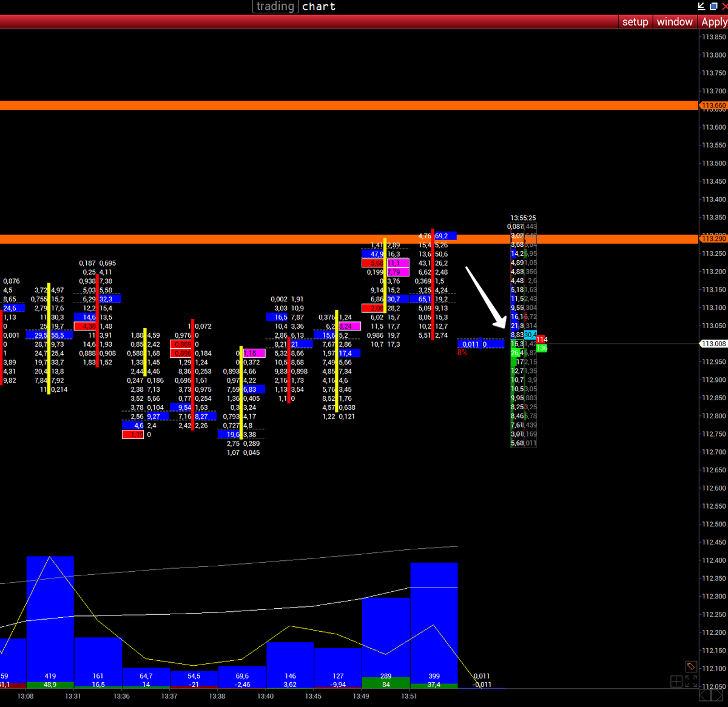The image size is (728, 707).
Task: Click the fit-to-screen arrows icon
Action: (692, 682)
